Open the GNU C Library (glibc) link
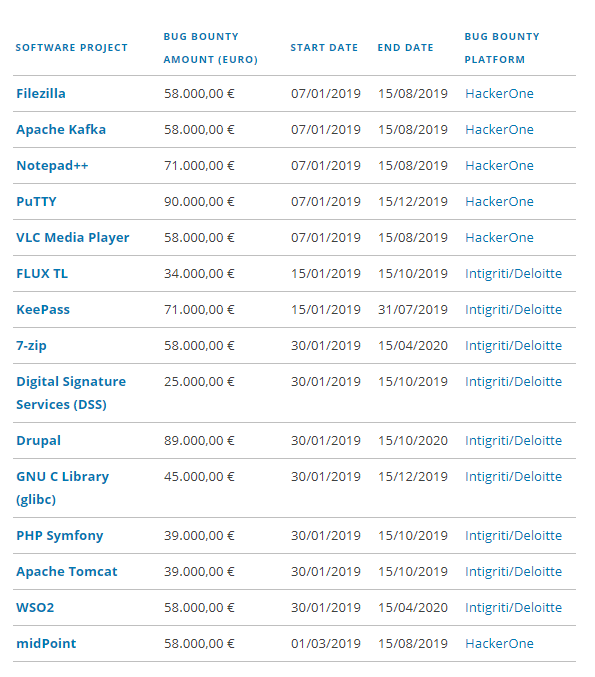 [x=63, y=488]
